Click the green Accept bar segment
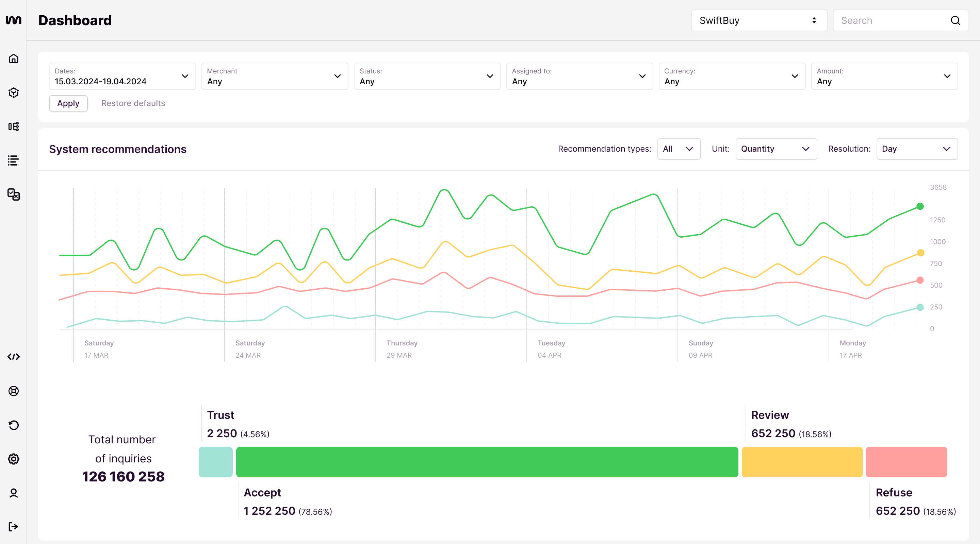The width and height of the screenshot is (980, 544). coord(487,462)
